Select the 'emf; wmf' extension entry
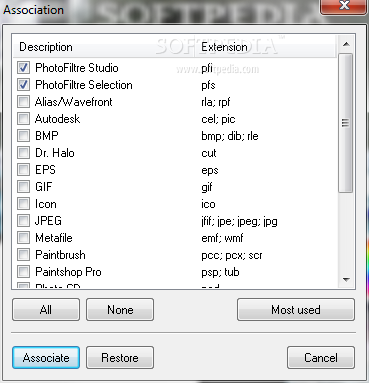 point(222,238)
